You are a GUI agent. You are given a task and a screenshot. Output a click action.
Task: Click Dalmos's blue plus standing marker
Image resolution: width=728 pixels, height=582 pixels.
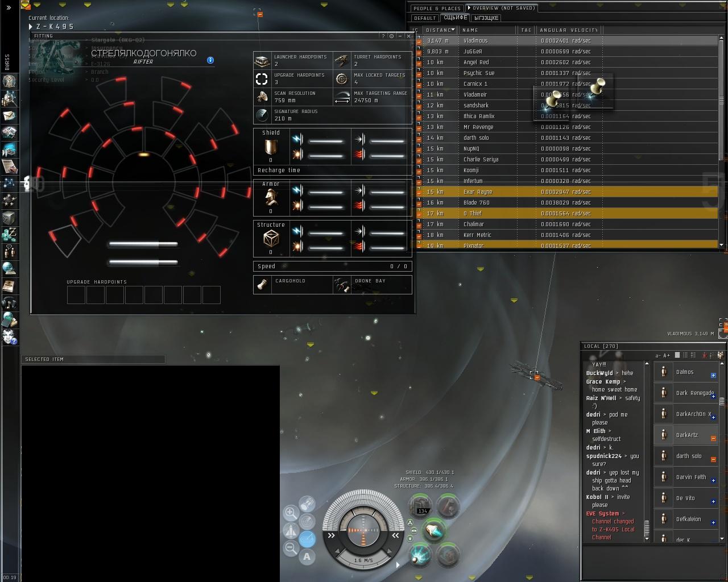coord(713,375)
